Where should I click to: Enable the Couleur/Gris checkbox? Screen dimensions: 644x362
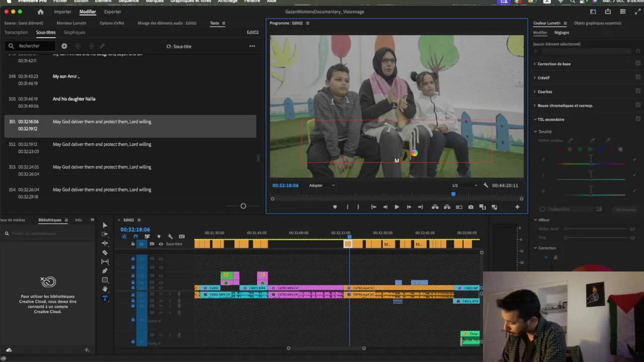542,209
